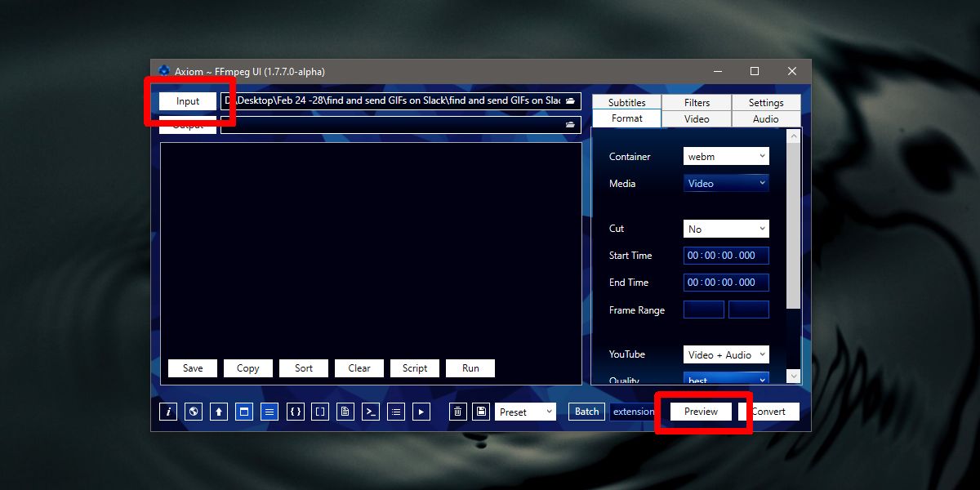
Task: Click the Format panel scroll up arrow
Action: tap(793, 136)
